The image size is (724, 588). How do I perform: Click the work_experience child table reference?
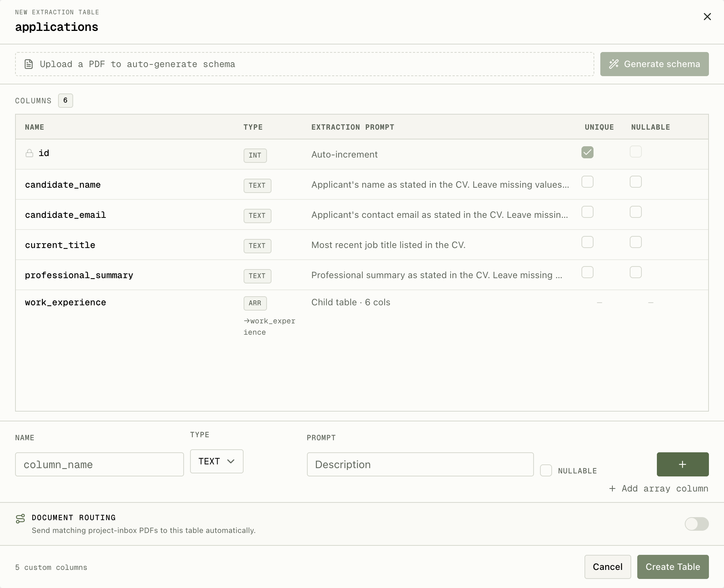tap(269, 326)
